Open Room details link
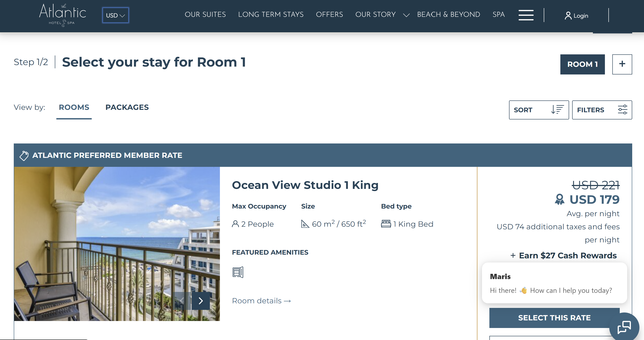The image size is (644, 340). pos(261,301)
